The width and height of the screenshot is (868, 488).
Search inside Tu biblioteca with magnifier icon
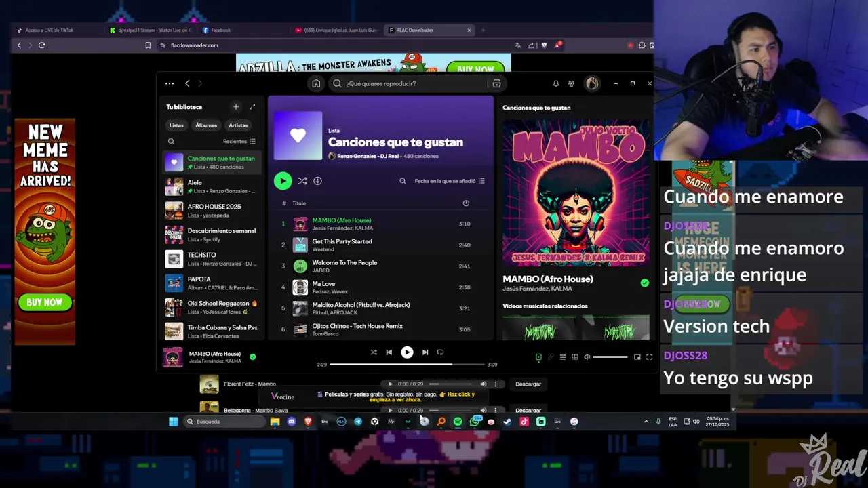(x=171, y=142)
